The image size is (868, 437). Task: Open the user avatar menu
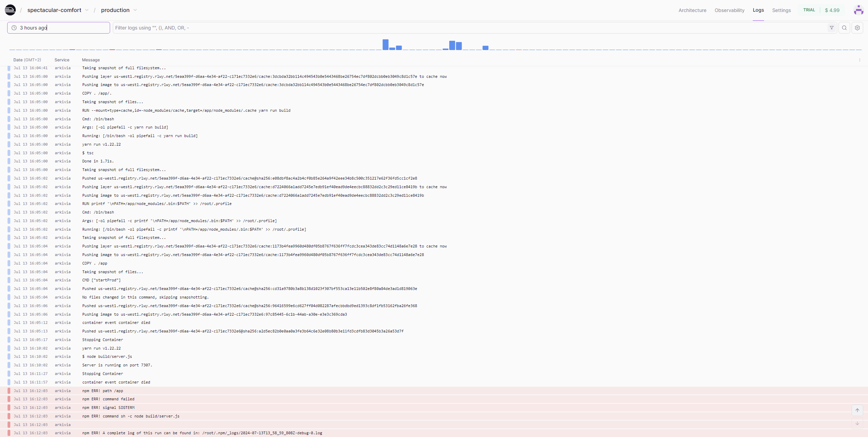[858, 10]
